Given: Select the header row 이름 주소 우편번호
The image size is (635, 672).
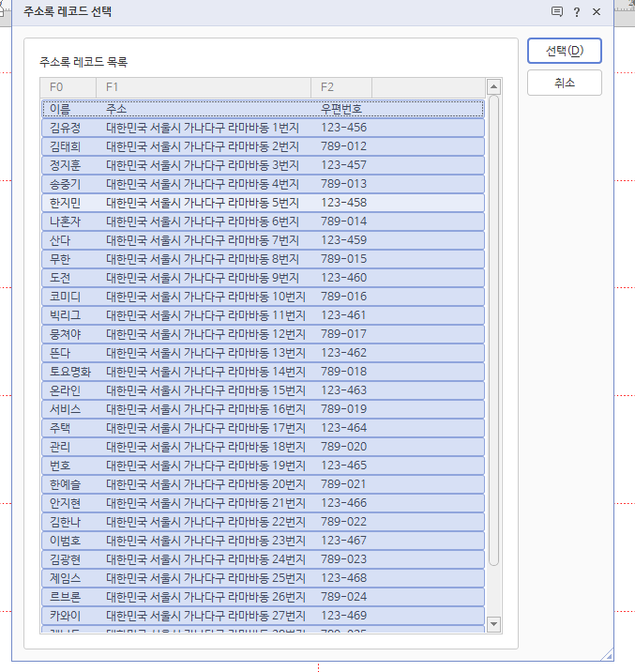Looking at the screenshot, I should pos(263,109).
